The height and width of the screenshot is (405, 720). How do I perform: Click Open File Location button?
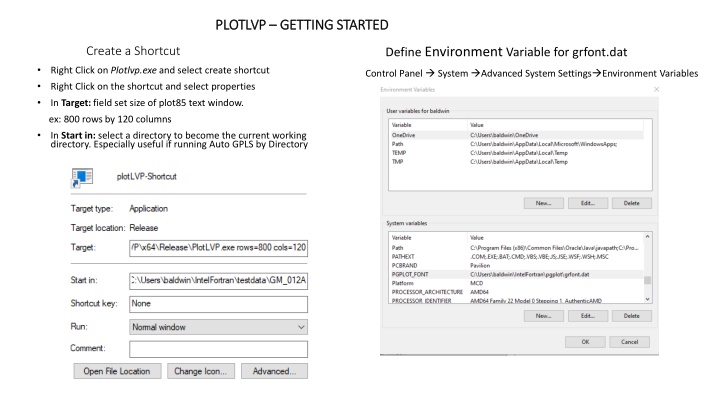tap(117, 371)
